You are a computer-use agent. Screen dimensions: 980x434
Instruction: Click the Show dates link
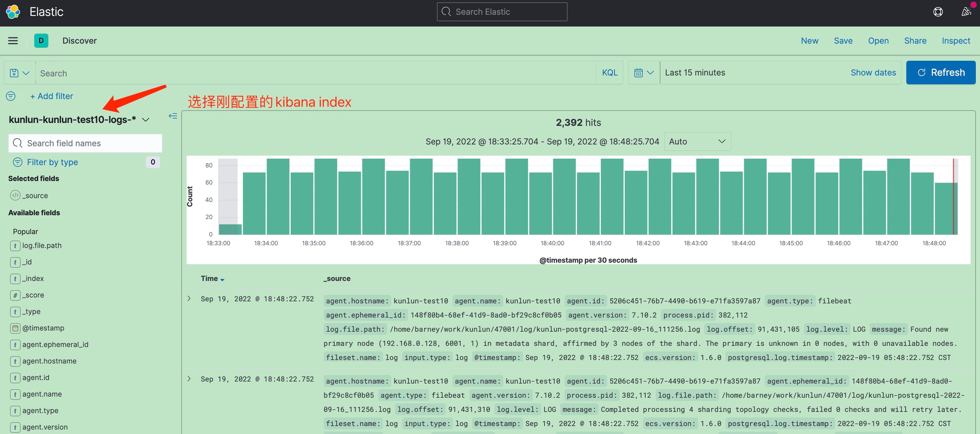pyautogui.click(x=873, y=73)
